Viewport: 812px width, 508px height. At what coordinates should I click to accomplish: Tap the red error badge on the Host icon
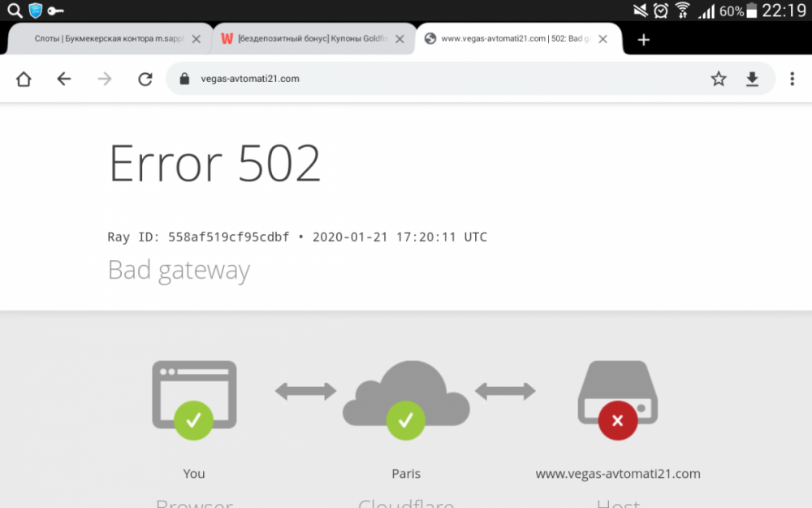pos(617,420)
